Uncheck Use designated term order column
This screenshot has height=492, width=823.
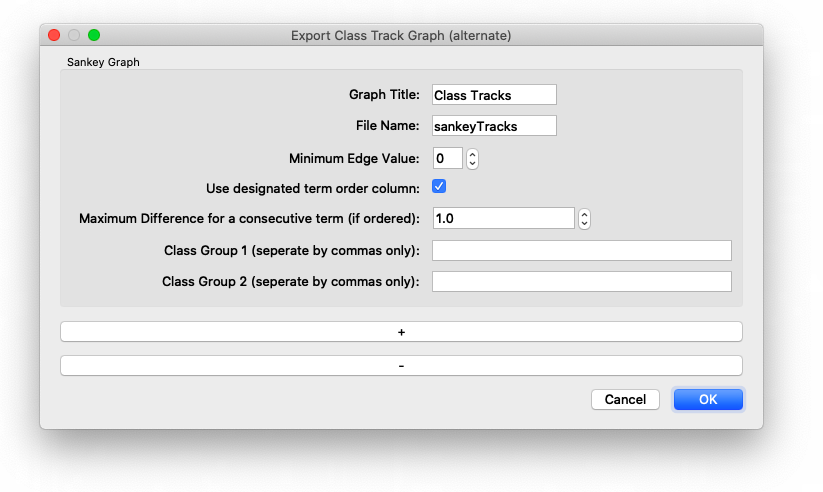tap(439, 187)
